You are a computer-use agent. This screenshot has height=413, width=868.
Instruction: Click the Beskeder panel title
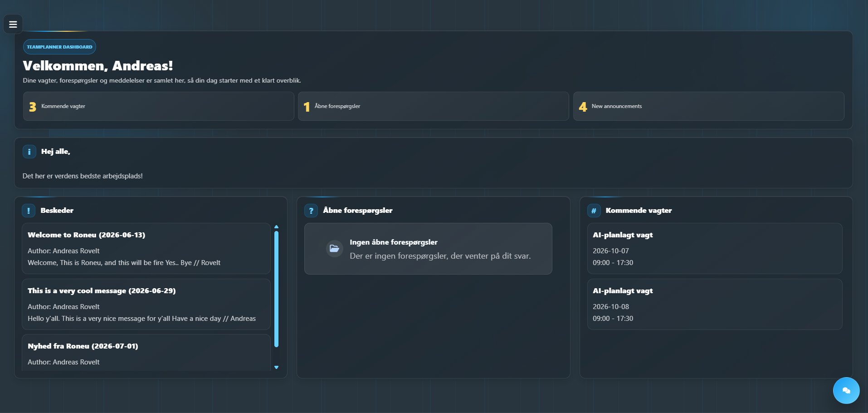(57, 211)
